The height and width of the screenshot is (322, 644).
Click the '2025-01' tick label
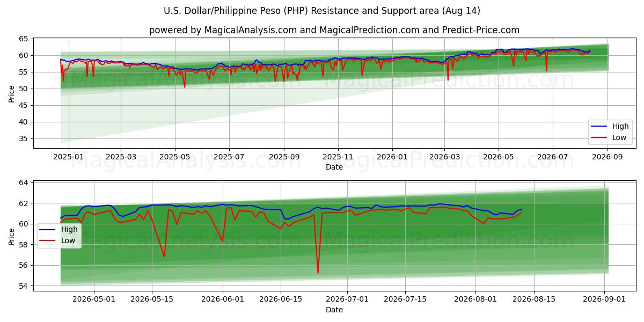pyautogui.click(x=68, y=157)
